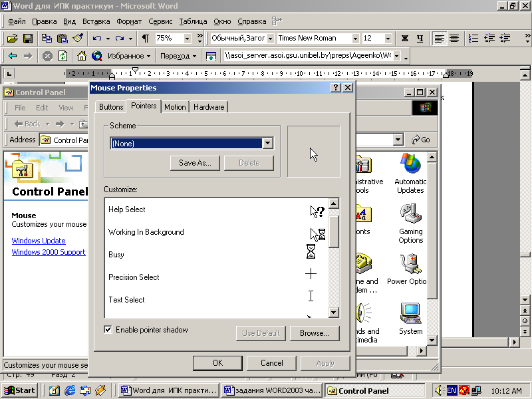This screenshot has width=532, height=399.
Task: Open Control Panel address bar dropdown
Action: coord(398,140)
